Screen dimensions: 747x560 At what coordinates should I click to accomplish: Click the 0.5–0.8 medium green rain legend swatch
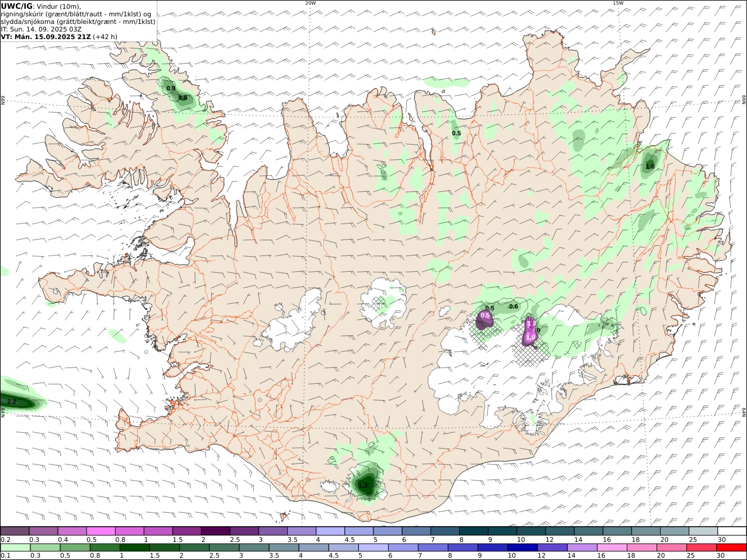pyautogui.click(x=75, y=548)
